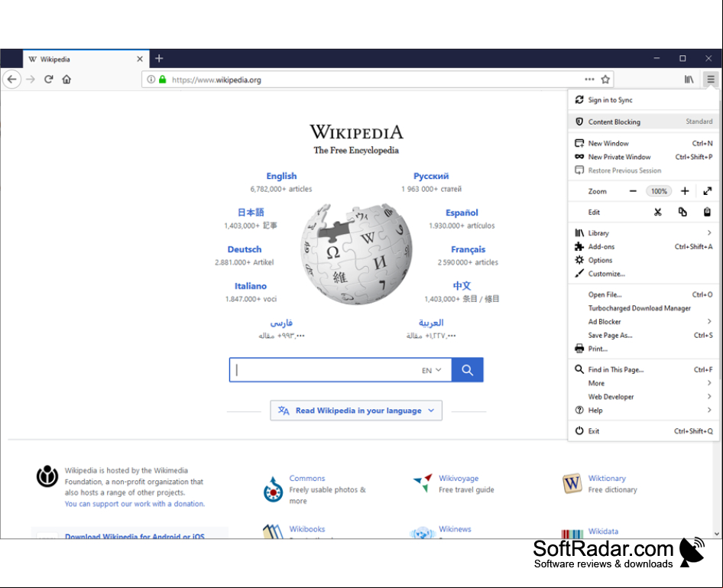Open Content Blocking settings
Viewport: 723px width, 588px height.
tap(644, 122)
